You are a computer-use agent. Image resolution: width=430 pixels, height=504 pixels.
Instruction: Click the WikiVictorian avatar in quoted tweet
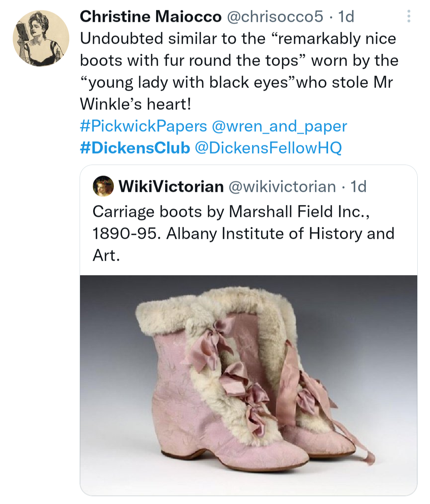point(103,186)
